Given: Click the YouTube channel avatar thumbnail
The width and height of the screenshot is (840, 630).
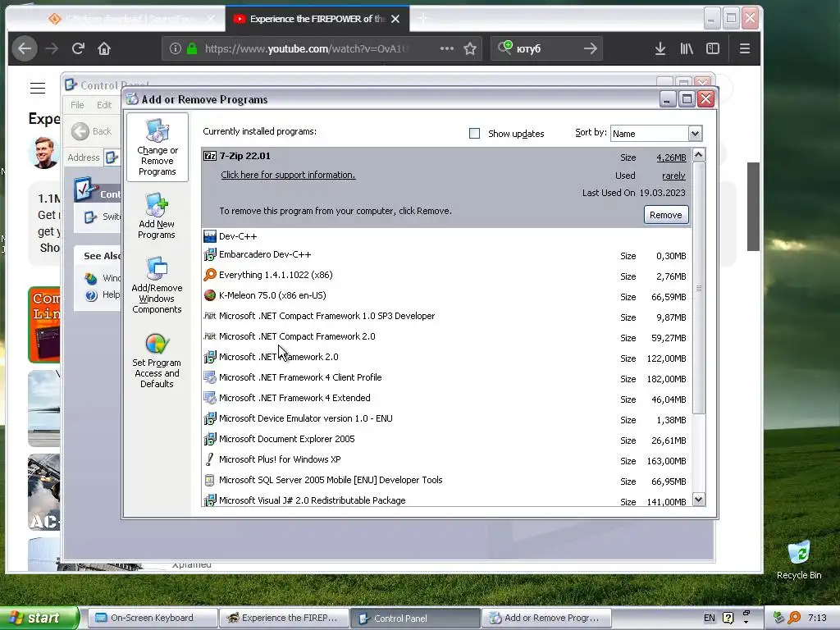Looking at the screenshot, I should (43, 153).
